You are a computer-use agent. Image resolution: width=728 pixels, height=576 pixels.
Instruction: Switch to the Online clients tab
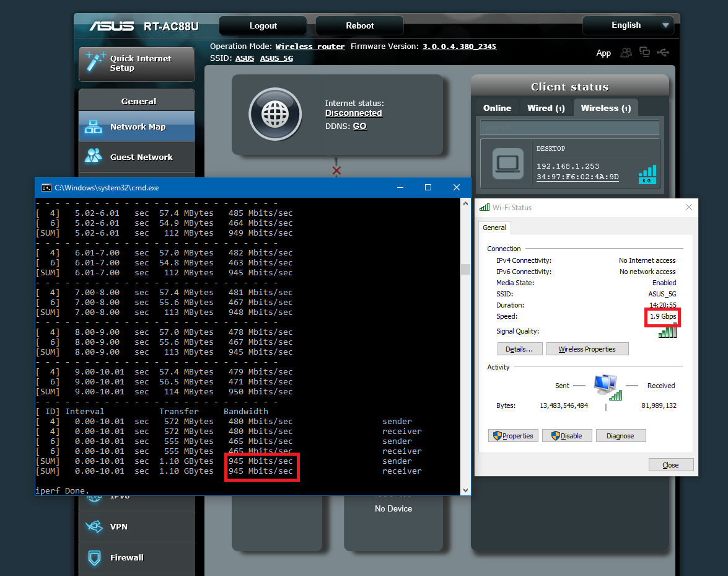pos(497,108)
